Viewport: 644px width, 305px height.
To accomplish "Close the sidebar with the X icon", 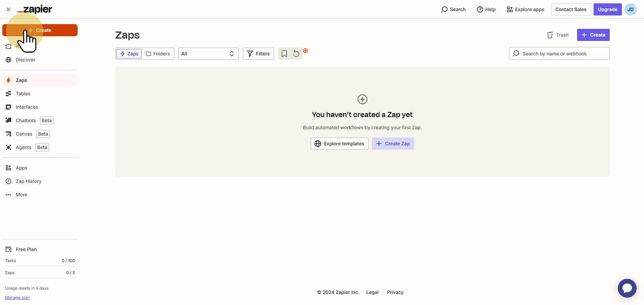I will pos(8,9).
